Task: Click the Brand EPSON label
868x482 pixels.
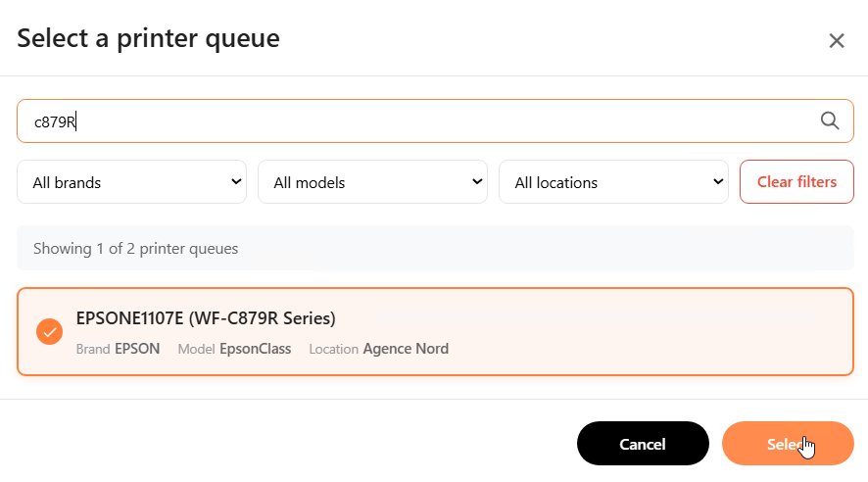Action: (x=118, y=349)
